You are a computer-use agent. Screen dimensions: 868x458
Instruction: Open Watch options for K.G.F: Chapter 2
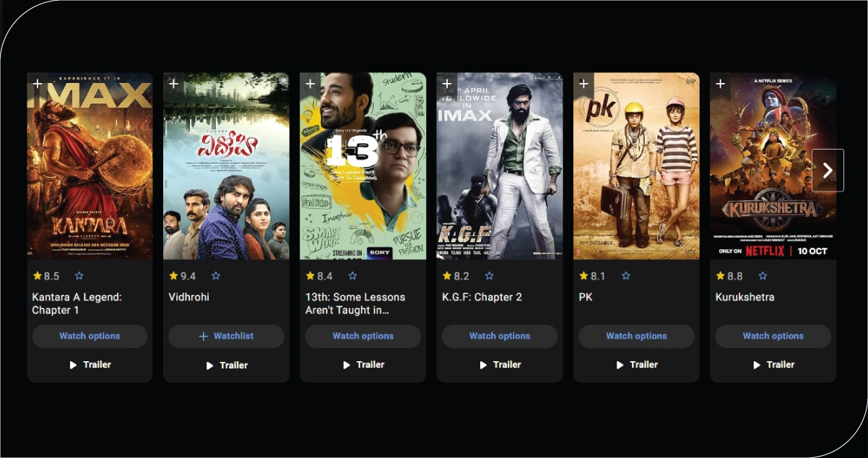[x=500, y=336]
